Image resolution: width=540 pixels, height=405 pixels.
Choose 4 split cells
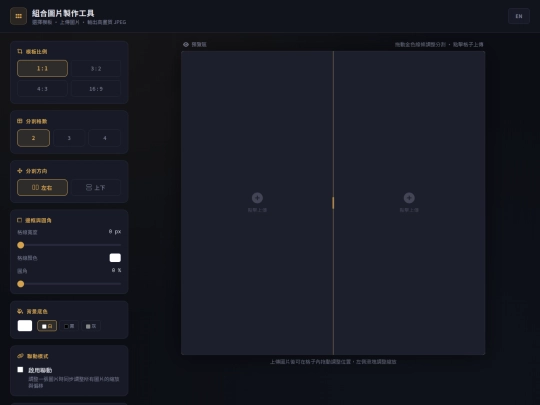(105, 138)
